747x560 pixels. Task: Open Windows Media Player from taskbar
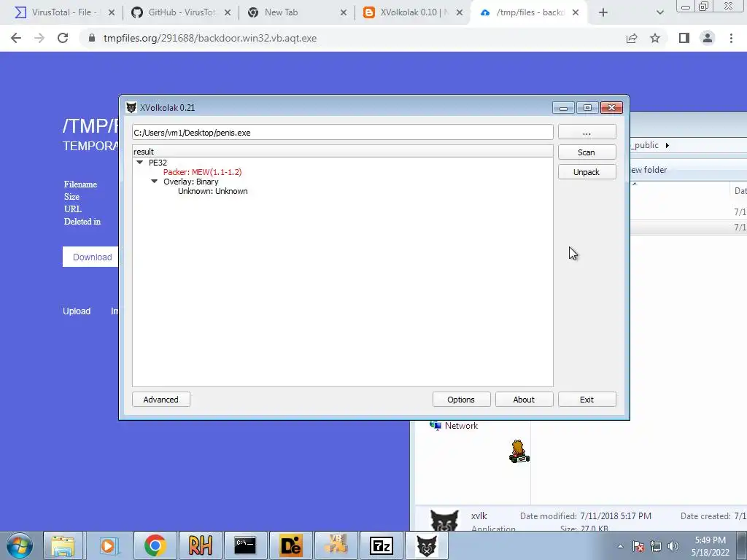108,545
